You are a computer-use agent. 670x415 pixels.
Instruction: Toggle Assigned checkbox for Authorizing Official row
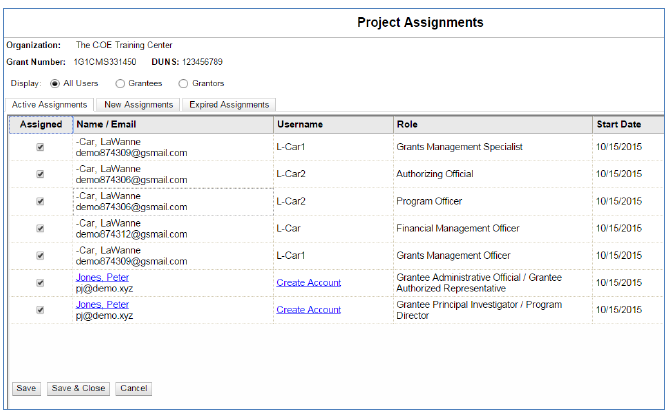(x=40, y=174)
